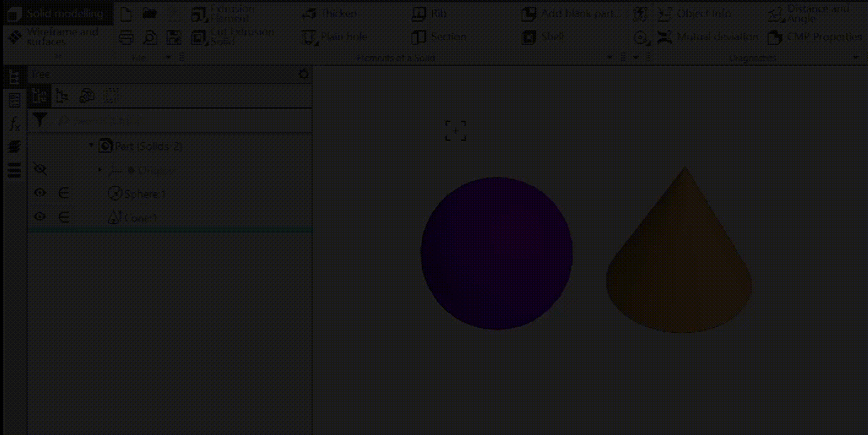
Task: Hide Cone1 with its eye icon
Action: (40, 217)
